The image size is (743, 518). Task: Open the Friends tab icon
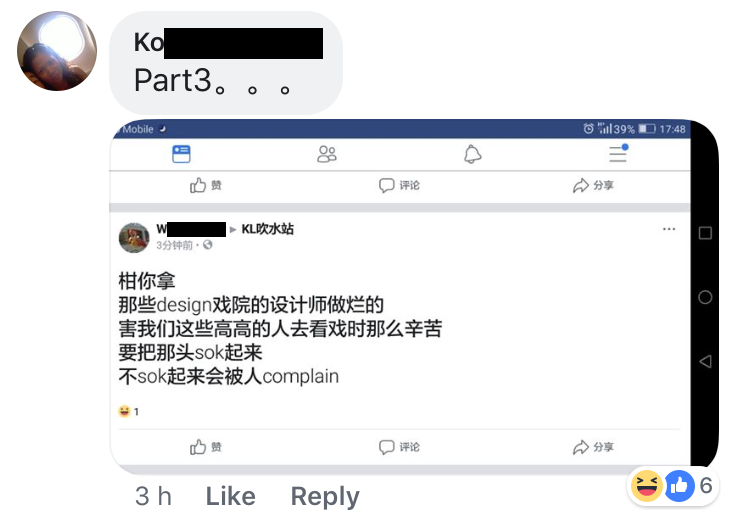[x=327, y=154]
